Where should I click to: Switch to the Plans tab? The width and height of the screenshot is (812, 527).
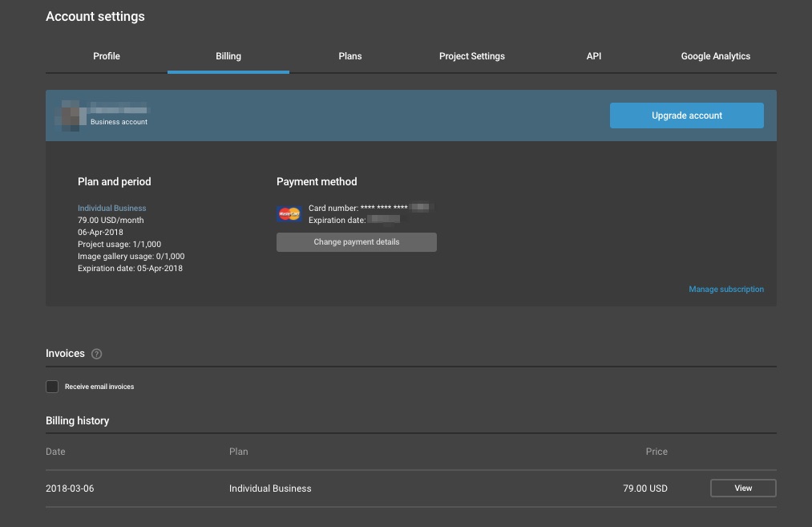[350, 56]
